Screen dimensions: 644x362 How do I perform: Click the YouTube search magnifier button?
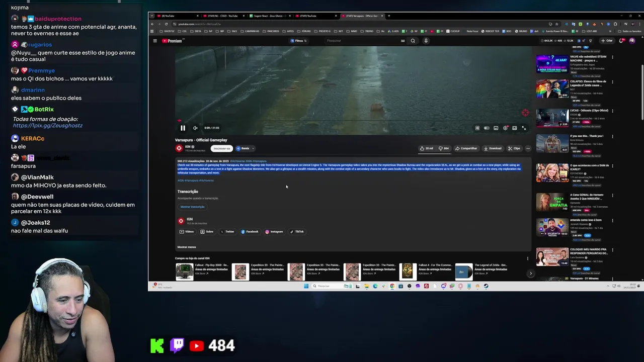click(x=413, y=41)
